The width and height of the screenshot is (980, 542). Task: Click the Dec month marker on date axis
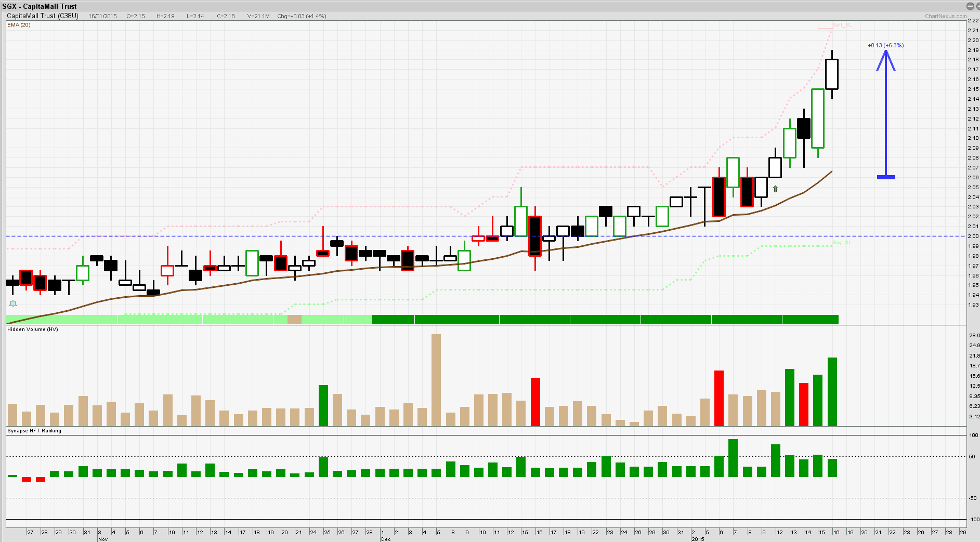(x=385, y=539)
